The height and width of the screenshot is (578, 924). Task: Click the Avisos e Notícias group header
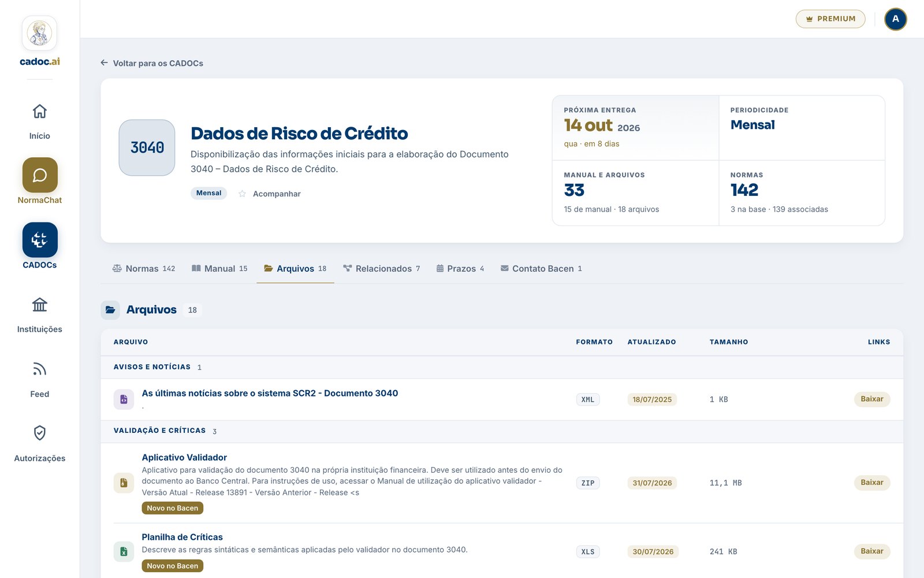(502, 367)
